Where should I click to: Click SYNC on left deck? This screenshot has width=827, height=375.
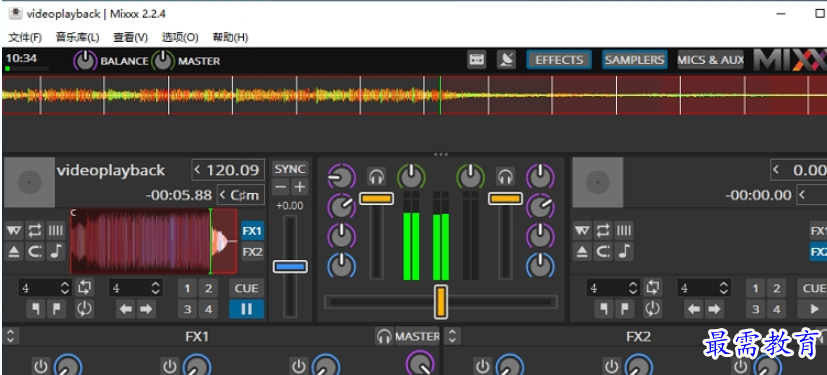click(x=290, y=169)
